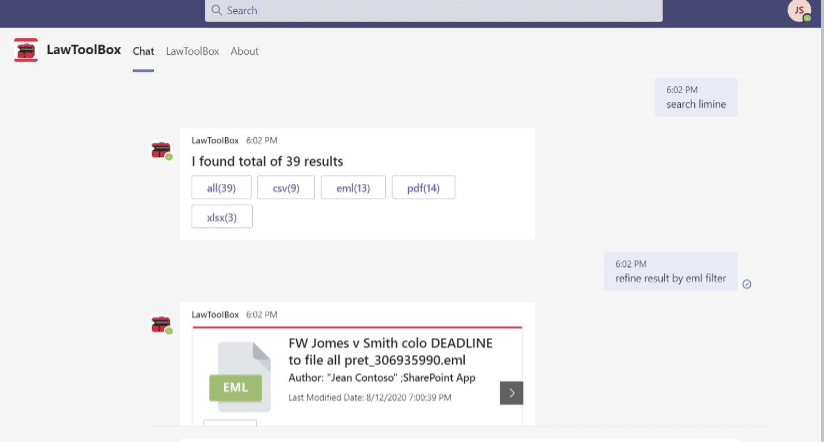This screenshot has width=825, height=443.
Task: Click the LawToolBox app logo
Action: (26, 51)
